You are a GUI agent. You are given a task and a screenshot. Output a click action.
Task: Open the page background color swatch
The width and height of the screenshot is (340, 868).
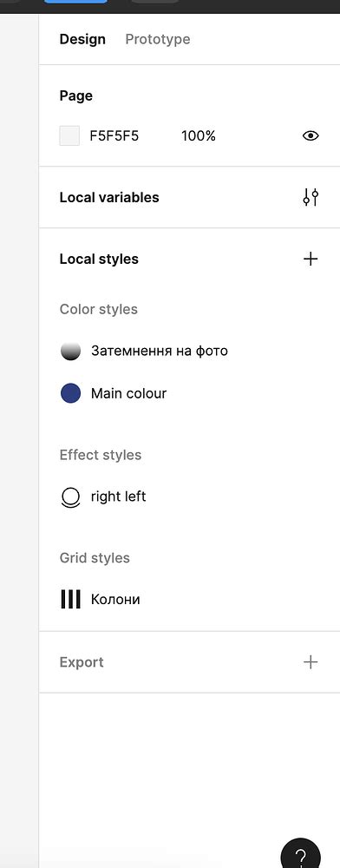coord(69,135)
